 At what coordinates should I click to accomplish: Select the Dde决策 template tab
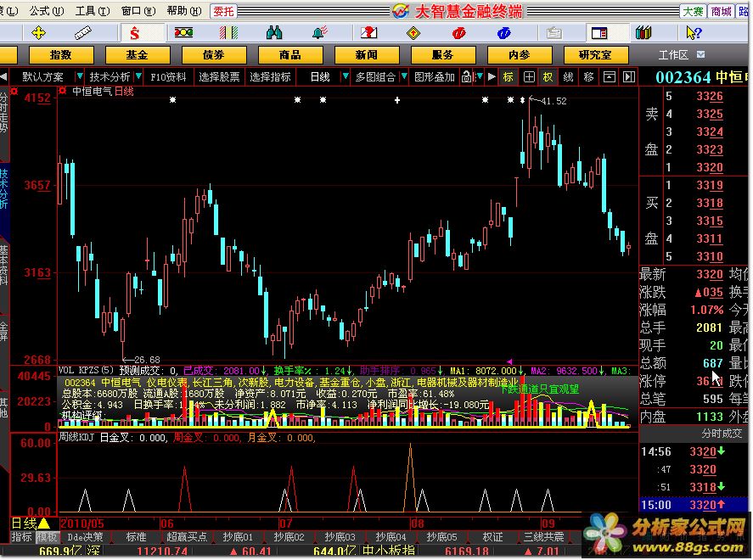click(x=85, y=537)
